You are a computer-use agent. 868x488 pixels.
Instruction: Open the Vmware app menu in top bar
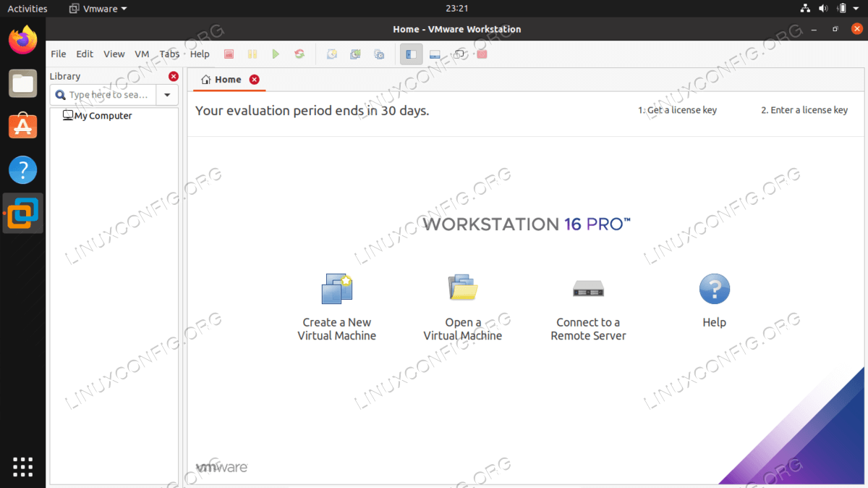click(98, 9)
